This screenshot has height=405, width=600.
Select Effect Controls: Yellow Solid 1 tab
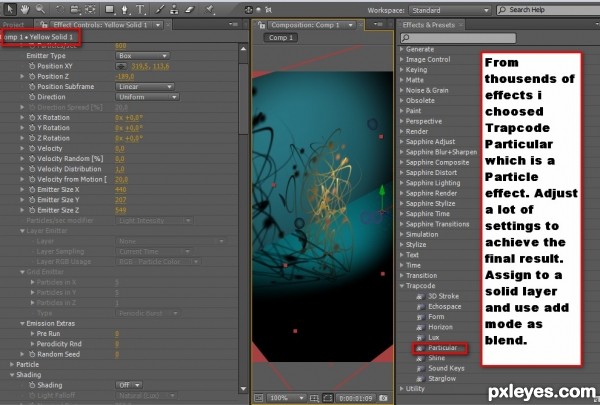point(100,25)
